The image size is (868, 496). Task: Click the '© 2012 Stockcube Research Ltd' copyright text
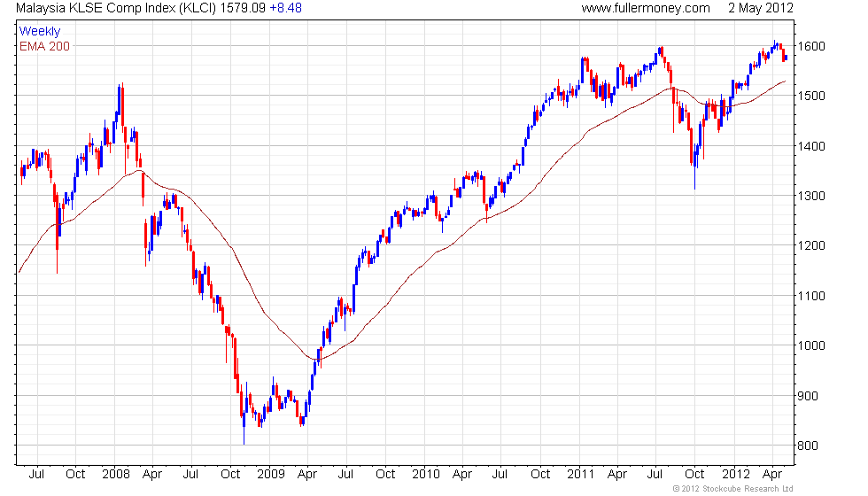(x=733, y=489)
